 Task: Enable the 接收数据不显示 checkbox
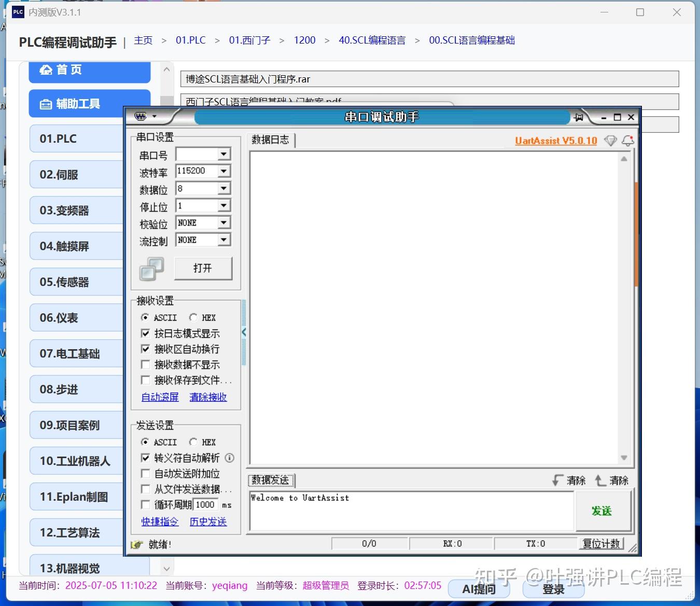[x=146, y=365]
